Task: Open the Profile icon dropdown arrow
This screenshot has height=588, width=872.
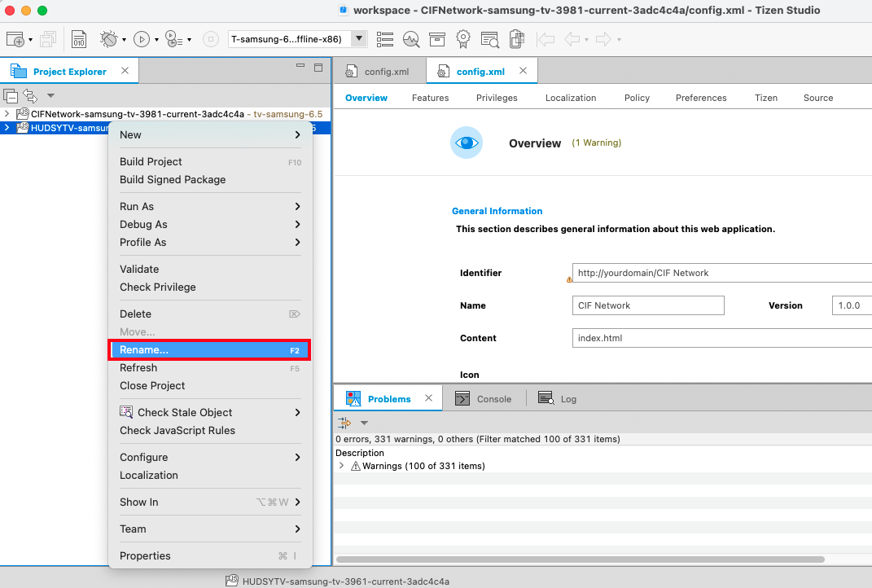Action: (189, 39)
